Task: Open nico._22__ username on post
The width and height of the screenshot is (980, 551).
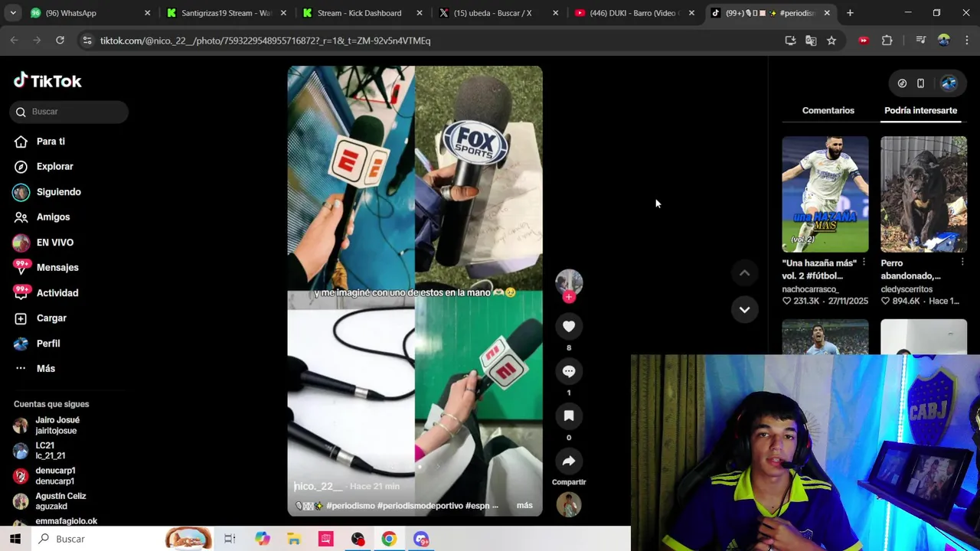Action: pos(318,486)
